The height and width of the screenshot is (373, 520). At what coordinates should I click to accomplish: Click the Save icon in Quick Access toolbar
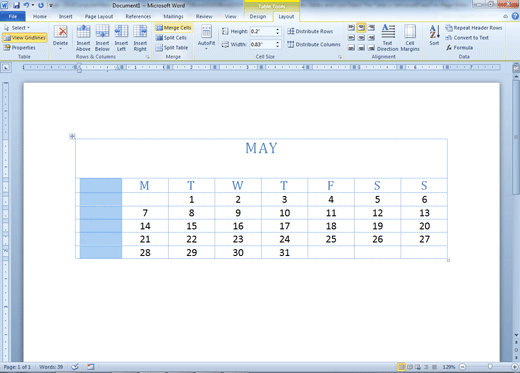tap(16, 5)
